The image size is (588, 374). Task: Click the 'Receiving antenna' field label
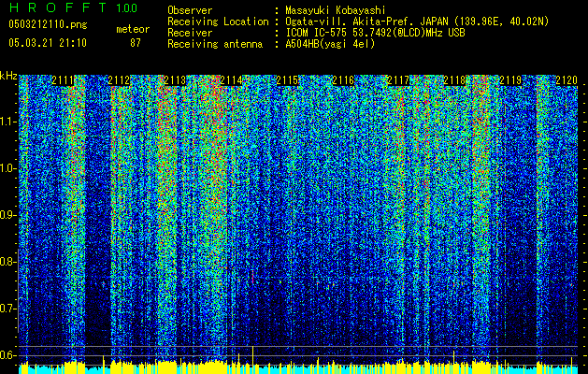pyautogui.click(x=215, y=44)
